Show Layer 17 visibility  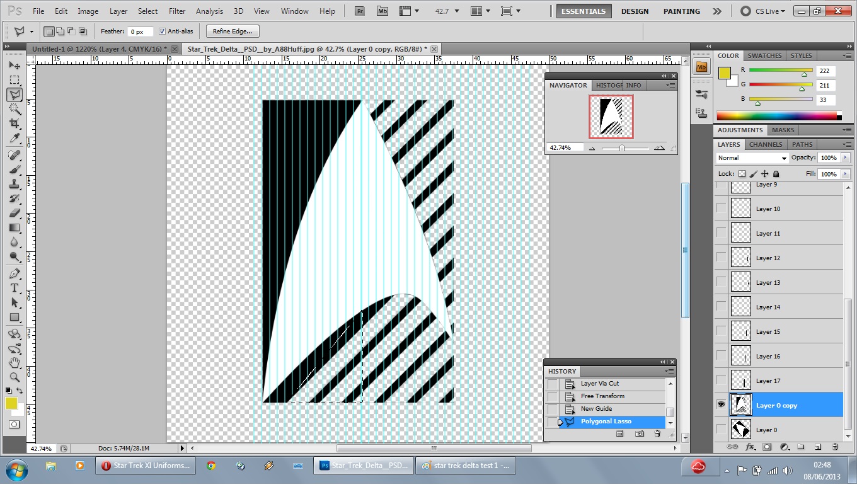[x=721, y=381]
